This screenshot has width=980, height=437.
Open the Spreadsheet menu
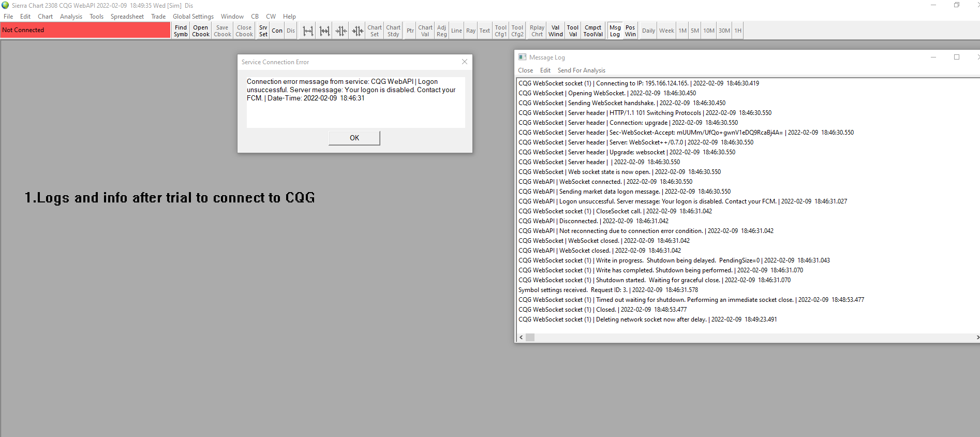(x=127, y=17)
